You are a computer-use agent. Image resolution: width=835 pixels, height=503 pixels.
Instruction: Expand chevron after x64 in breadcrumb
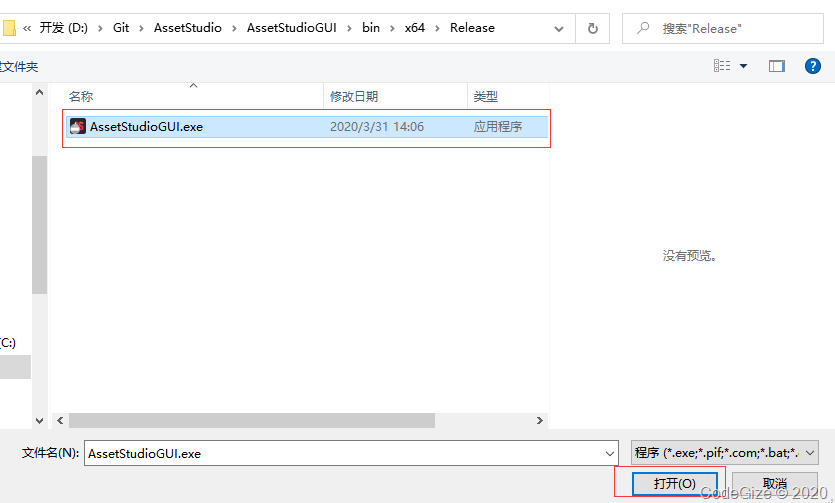(437, 28)
